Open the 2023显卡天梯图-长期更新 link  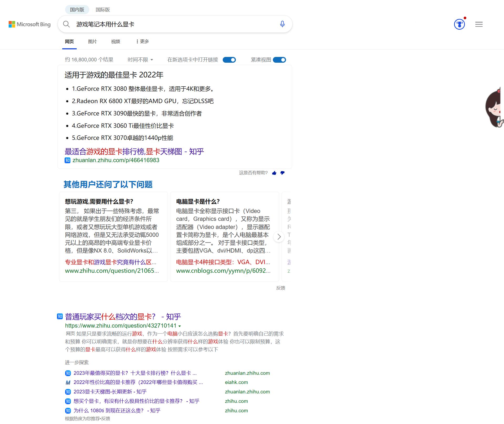pos(110,391)
